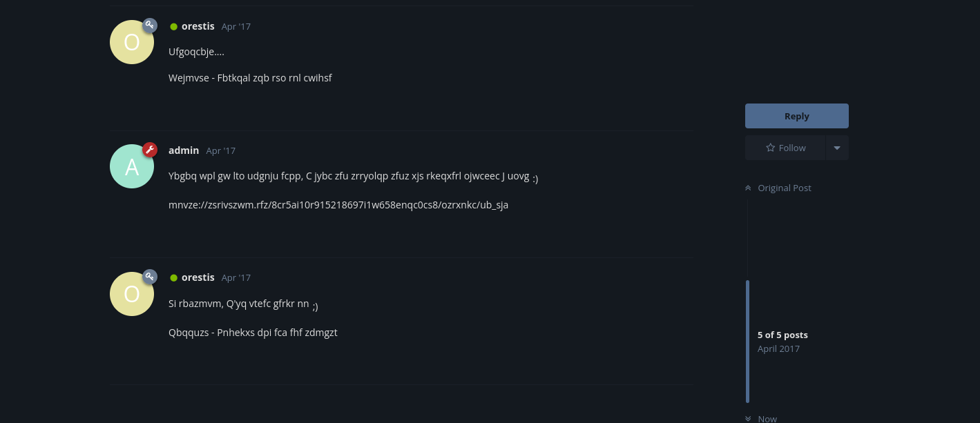
Task: Click Apr '17 timestamp on first post
Action: coord(236,26)
